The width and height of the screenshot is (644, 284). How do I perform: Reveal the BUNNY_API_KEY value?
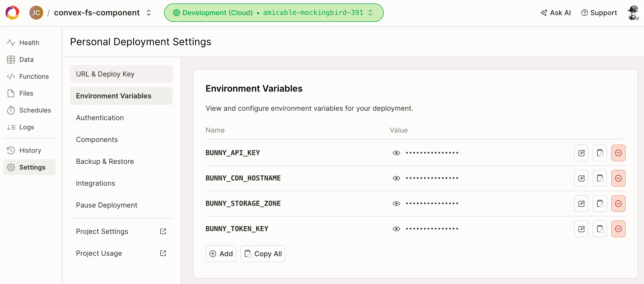pyautogui.click(x=396, y=153)
